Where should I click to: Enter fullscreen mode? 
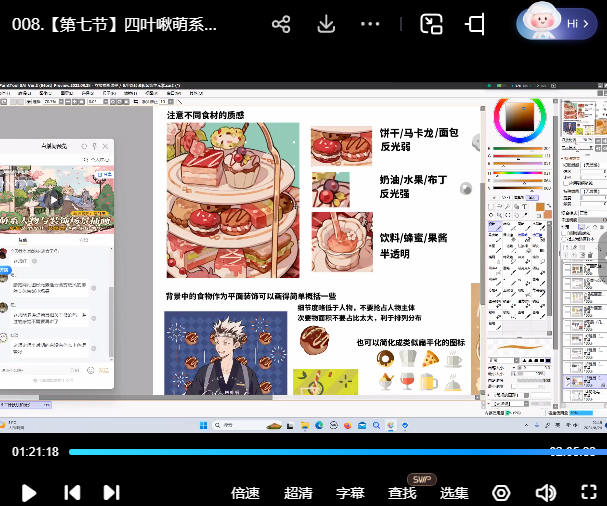588,492
